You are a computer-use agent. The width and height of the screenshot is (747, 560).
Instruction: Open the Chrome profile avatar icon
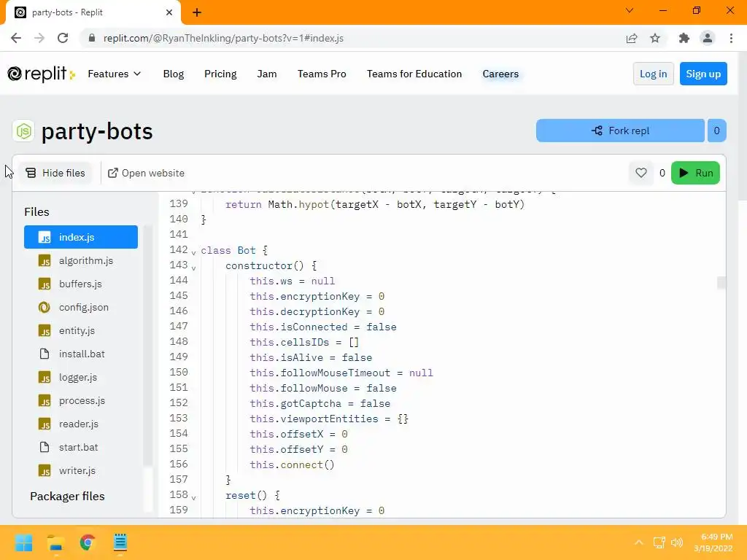coord(708,38)
